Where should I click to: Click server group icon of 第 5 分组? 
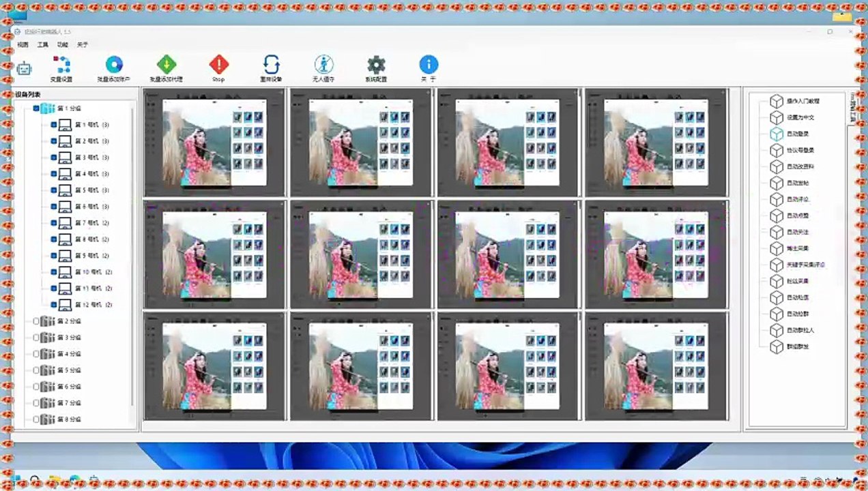(x=47, y=370)
